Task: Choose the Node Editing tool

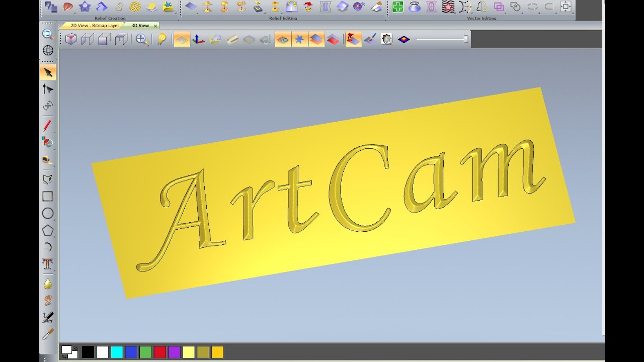Action: tap(48, 89)
